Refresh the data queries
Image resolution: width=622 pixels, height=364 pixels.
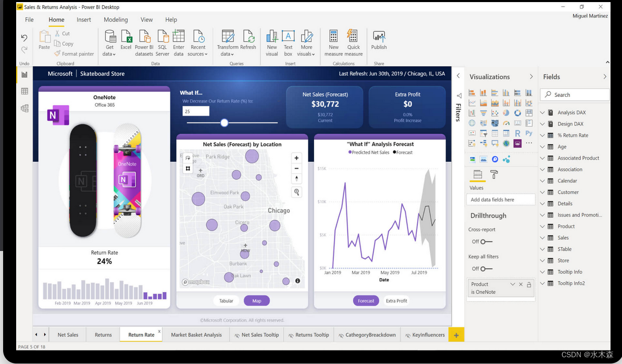[x=248, y=40]
